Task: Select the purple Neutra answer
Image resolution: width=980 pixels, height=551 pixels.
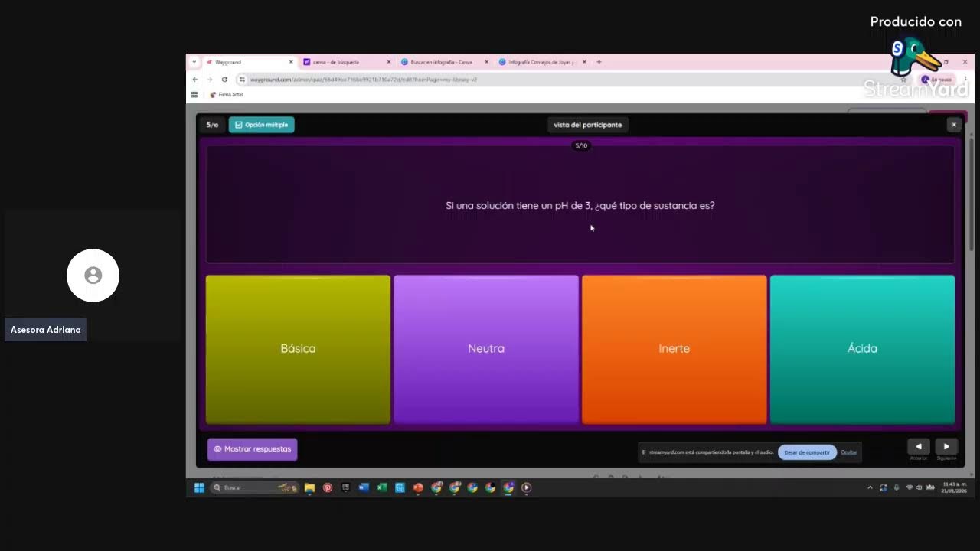Action: pos(486,349)
